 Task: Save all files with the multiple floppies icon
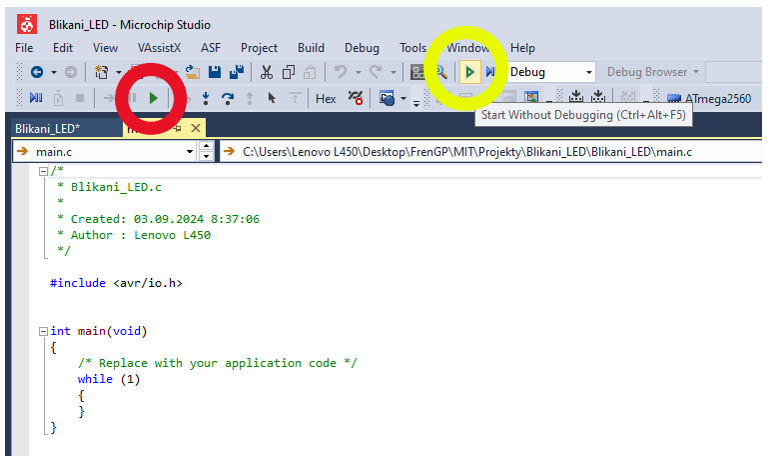[237, 72]
